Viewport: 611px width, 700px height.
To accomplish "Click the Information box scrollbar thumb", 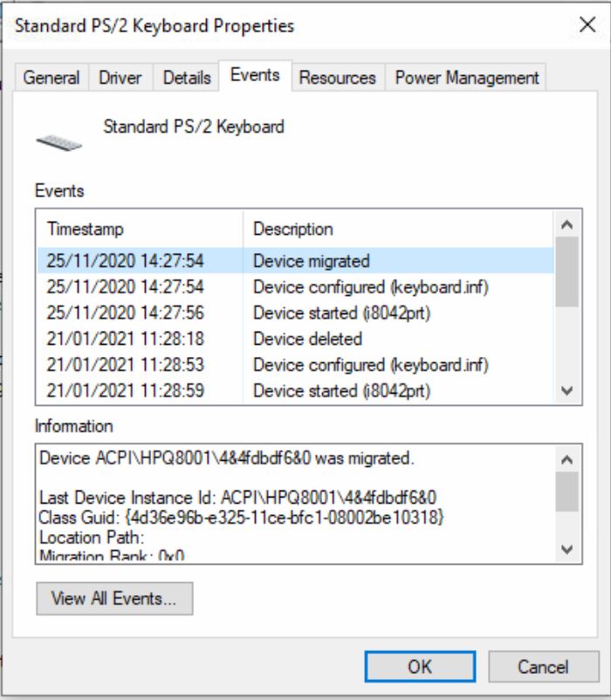I will [x=566, y=491].
